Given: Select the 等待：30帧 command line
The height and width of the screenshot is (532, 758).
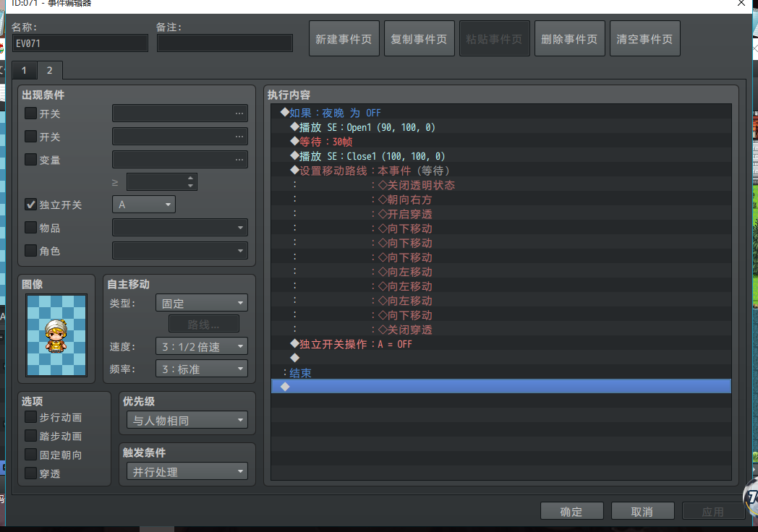Looking at the screenshot, I should click(501, 142).
